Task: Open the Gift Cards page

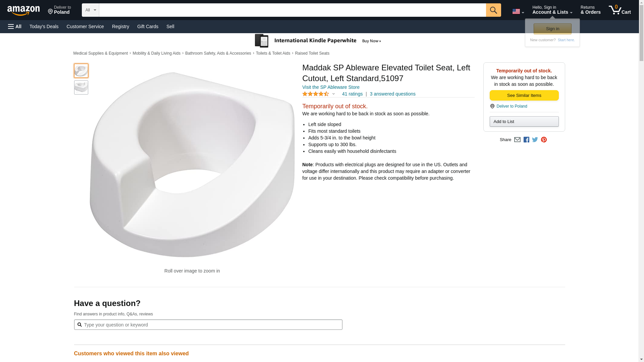Action: [148, 26]
